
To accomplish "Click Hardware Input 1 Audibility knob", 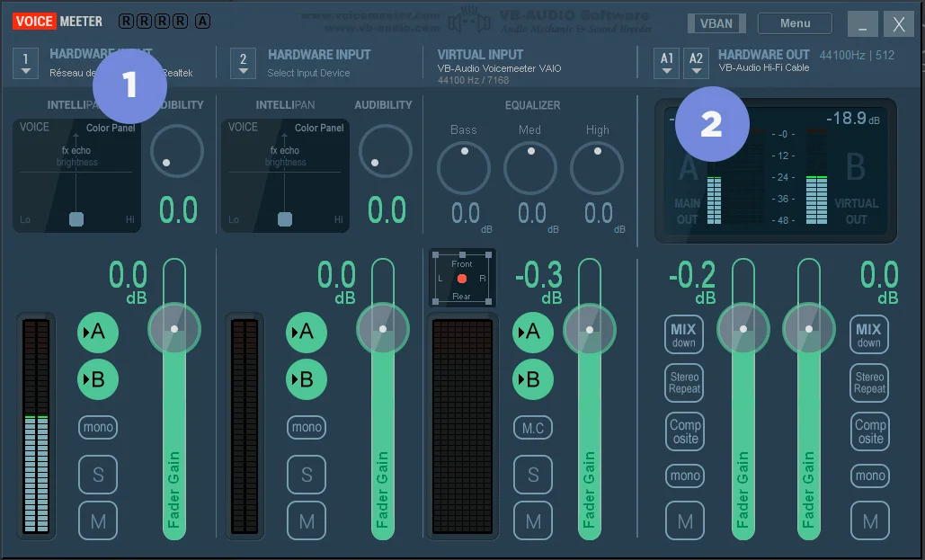I will [177, 151].
